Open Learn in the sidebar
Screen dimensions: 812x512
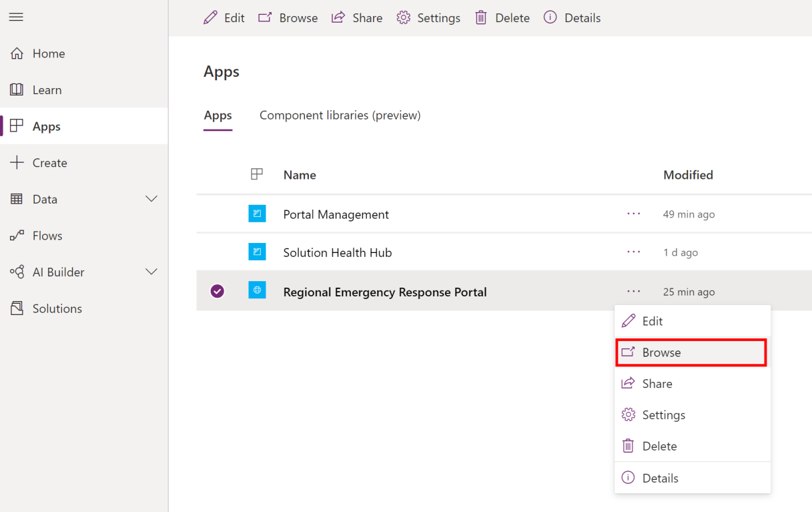[84, 90]
